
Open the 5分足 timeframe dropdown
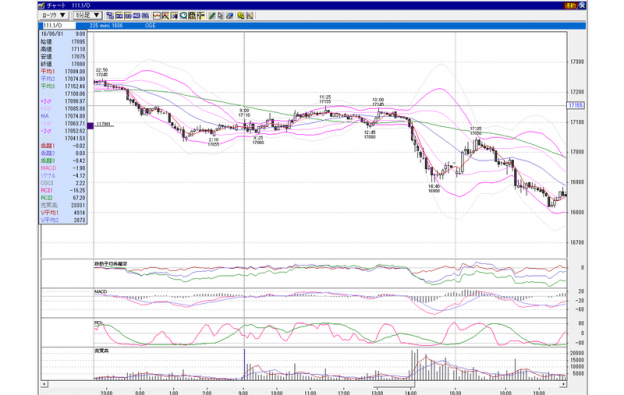pyautogui.click(x=87, y=15)
